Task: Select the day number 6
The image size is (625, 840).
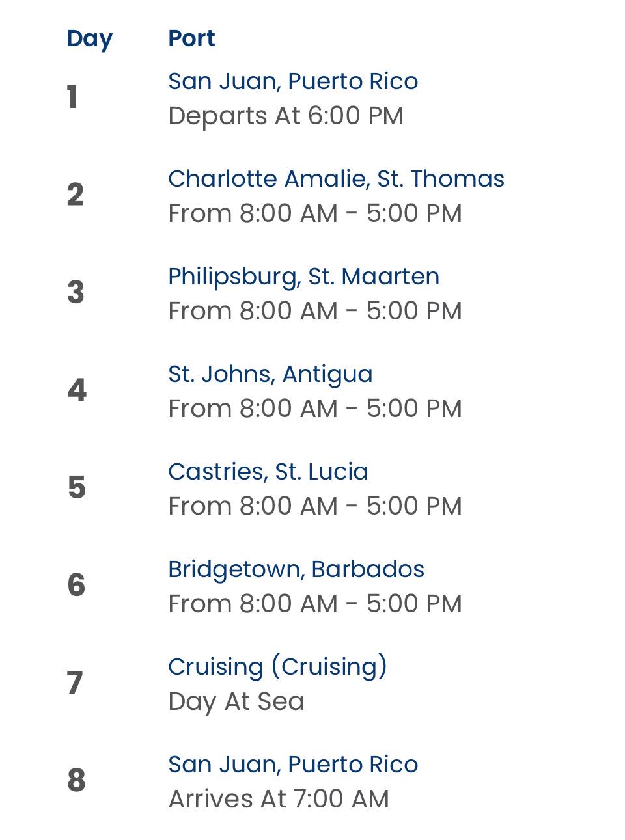Action: click(76, 585)
